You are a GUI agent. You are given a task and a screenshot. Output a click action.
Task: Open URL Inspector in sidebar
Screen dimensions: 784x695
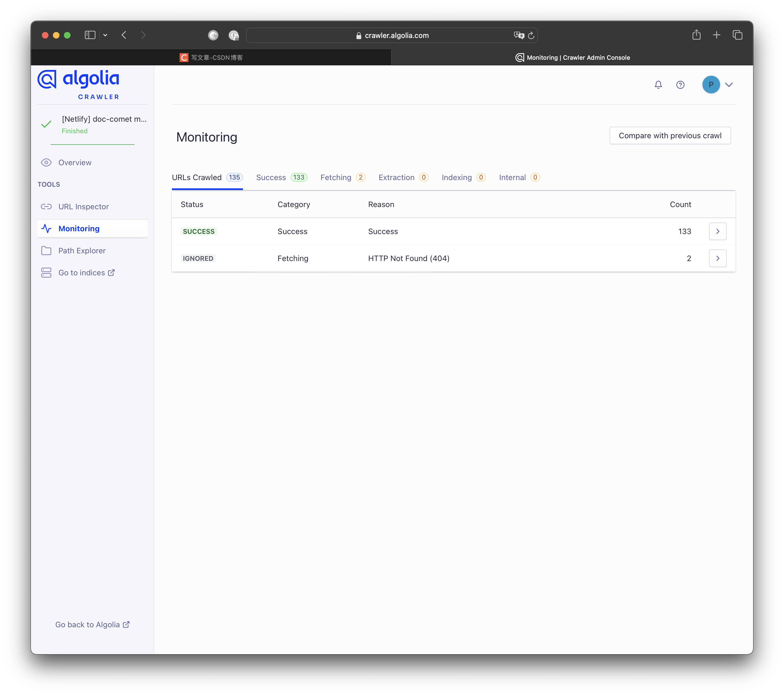coord(83,207)
